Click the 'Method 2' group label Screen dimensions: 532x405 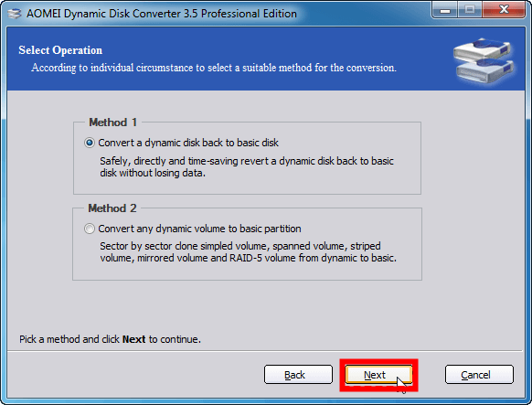[x=112, y=208]
